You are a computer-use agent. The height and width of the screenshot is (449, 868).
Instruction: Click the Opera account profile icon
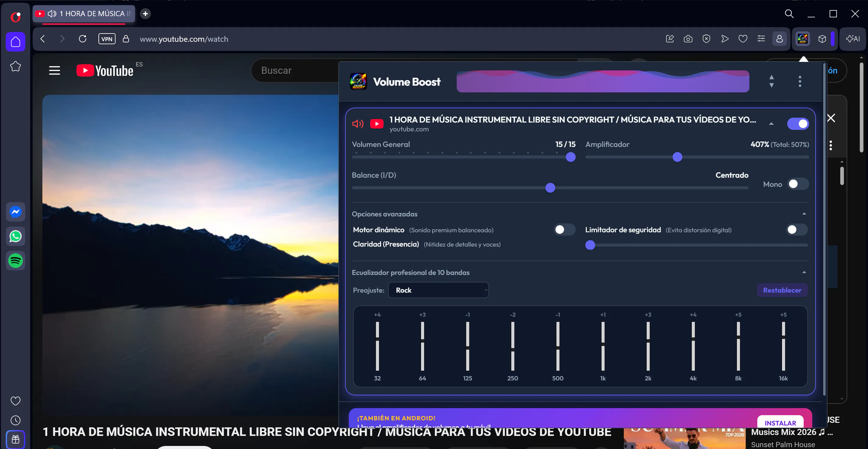[x=779, y=39]
